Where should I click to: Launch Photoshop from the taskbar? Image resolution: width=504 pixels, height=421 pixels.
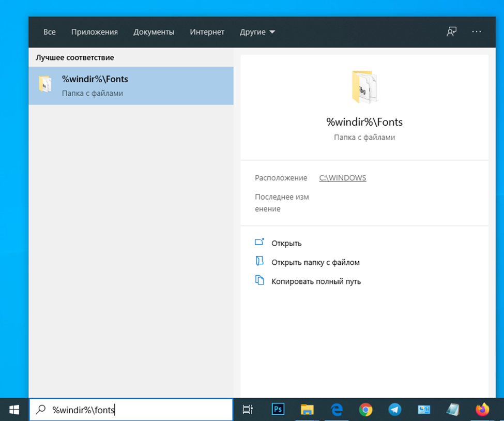click(x=278, y=410)
